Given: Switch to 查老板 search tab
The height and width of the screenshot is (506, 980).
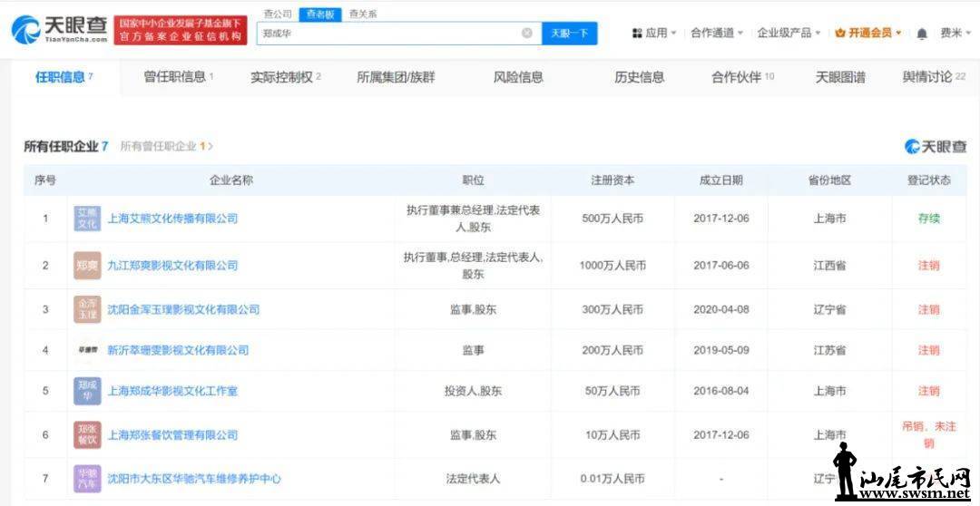Looking at the screenshot, I should pos(320,14).
